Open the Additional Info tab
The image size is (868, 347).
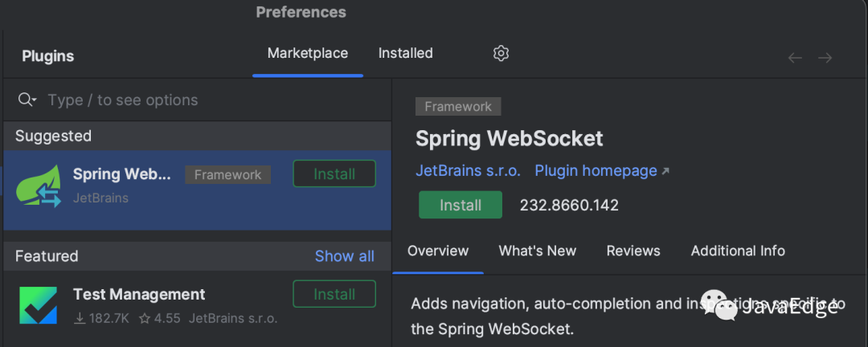point(738,251)
